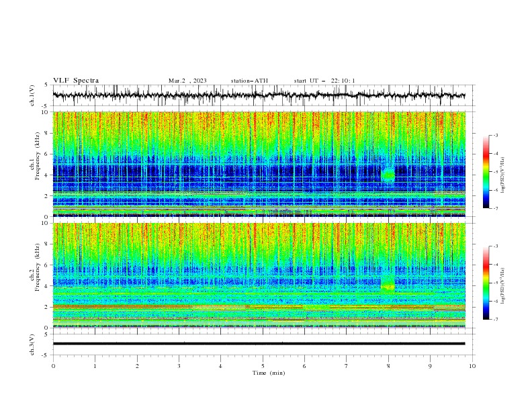Click the ch.1 "log(PSD)(V²/Hz)" colorbar caption
The height and width of the screenshot is (411, 532).
click(x=503, y=175)
